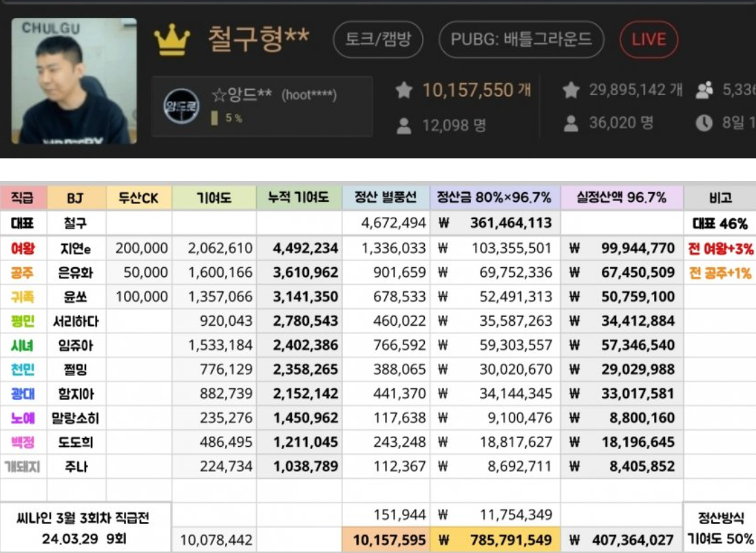Select the PUBG: 배틀그라운드 tag

pyautogui.click(x=521, y=39)
